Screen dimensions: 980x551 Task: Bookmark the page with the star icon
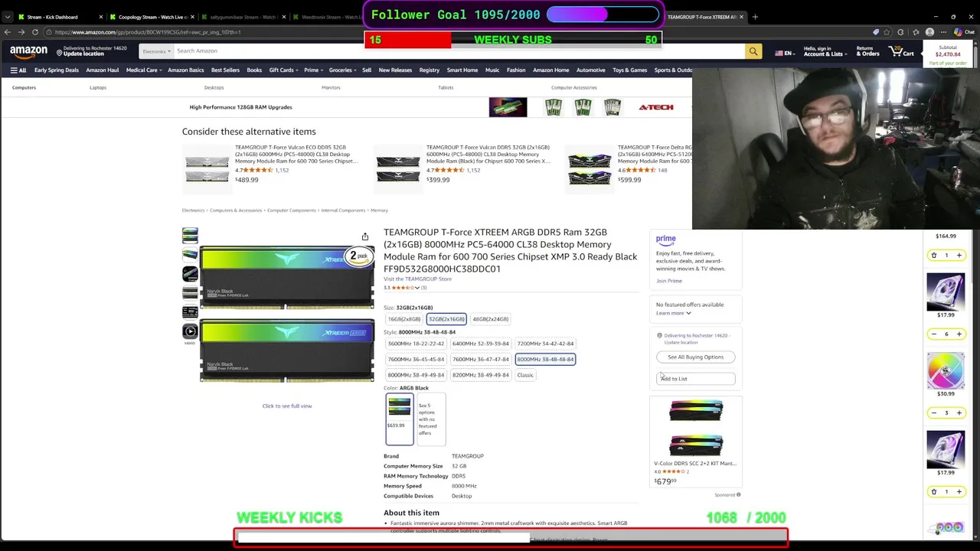[x=888, y=32]
